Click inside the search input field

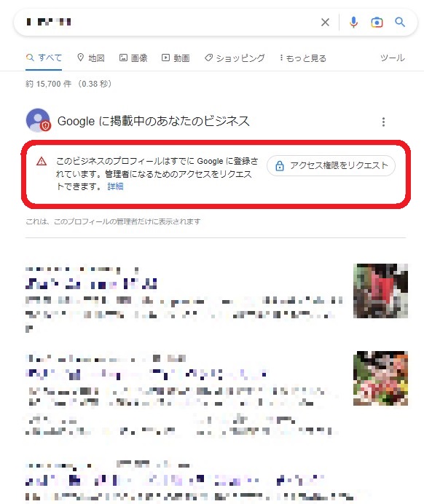170,22
